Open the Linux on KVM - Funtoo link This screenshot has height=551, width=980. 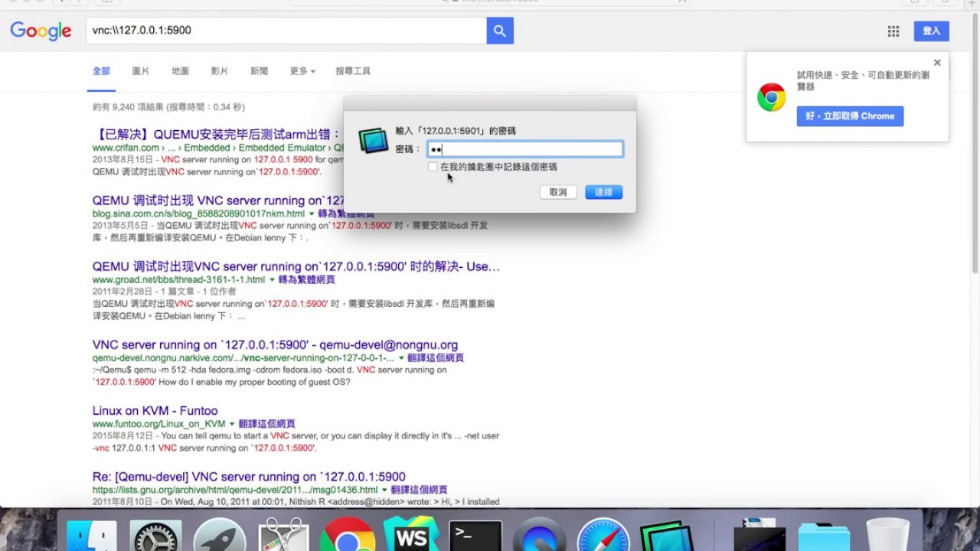click(x=155, y=411)
